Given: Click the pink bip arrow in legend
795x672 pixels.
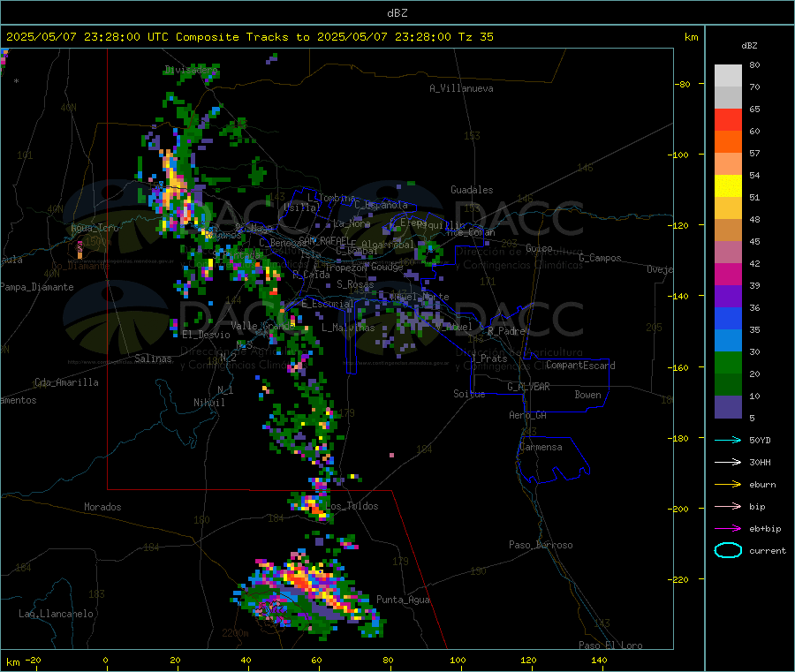Looking at the screenshot, I should coord(728,506).
